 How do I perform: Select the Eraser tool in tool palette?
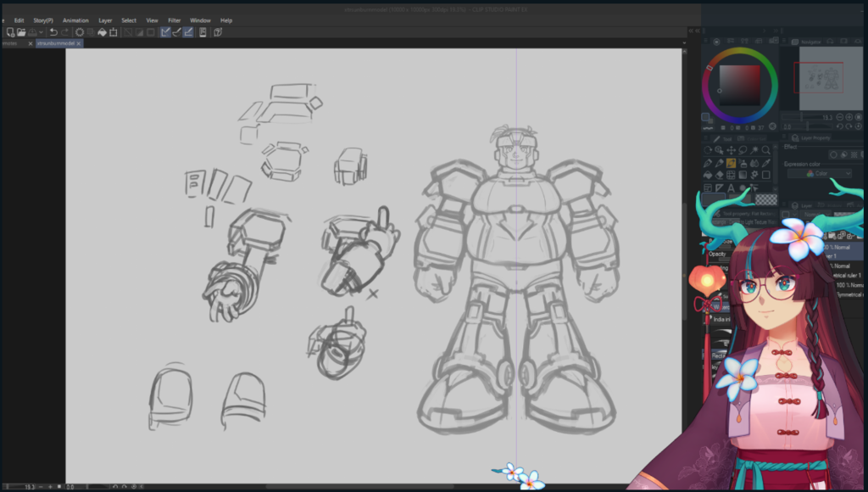[x=719, y=175]
